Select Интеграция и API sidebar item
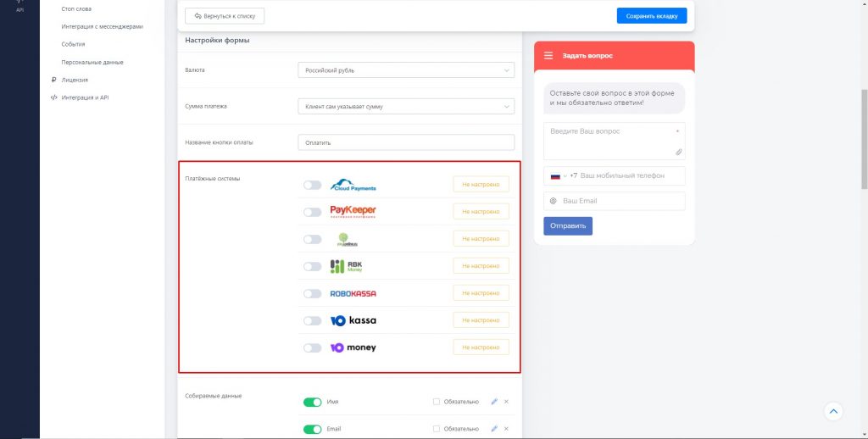 click(85, 97)
